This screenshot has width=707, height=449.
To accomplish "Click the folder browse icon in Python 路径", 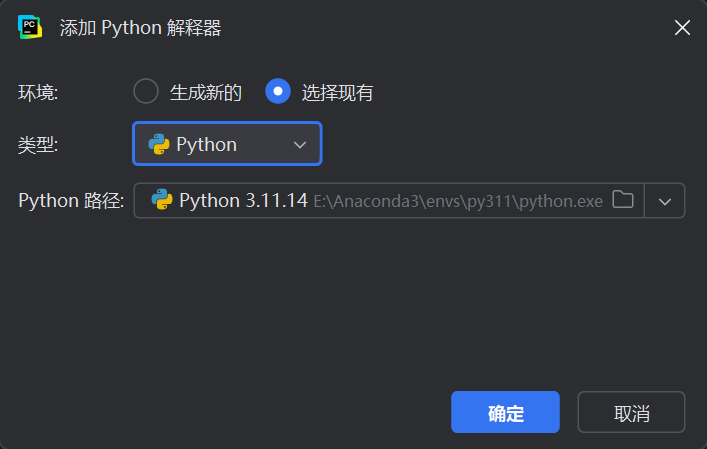I will (x=623, y=200).
